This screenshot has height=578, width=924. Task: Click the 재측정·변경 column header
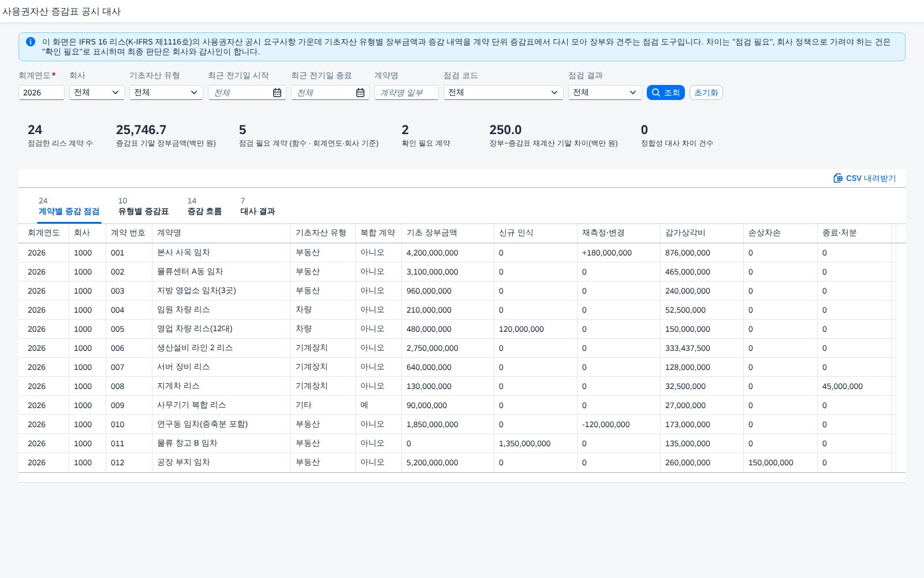[619, 233]
